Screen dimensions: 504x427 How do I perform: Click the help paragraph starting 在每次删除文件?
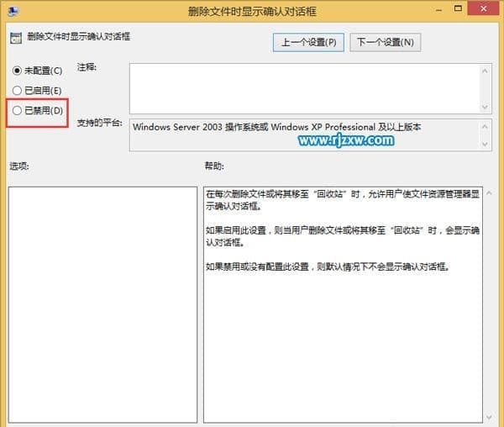(x=343, y=200)
